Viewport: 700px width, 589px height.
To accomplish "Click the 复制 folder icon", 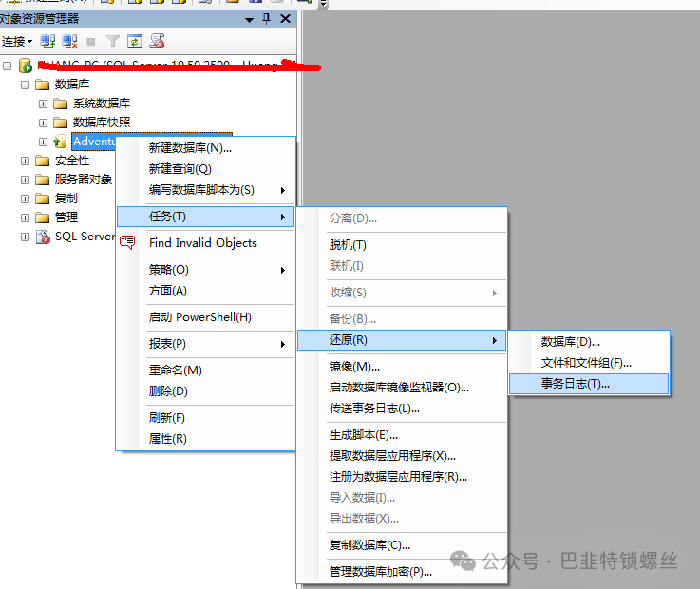I will click(43, 199).
